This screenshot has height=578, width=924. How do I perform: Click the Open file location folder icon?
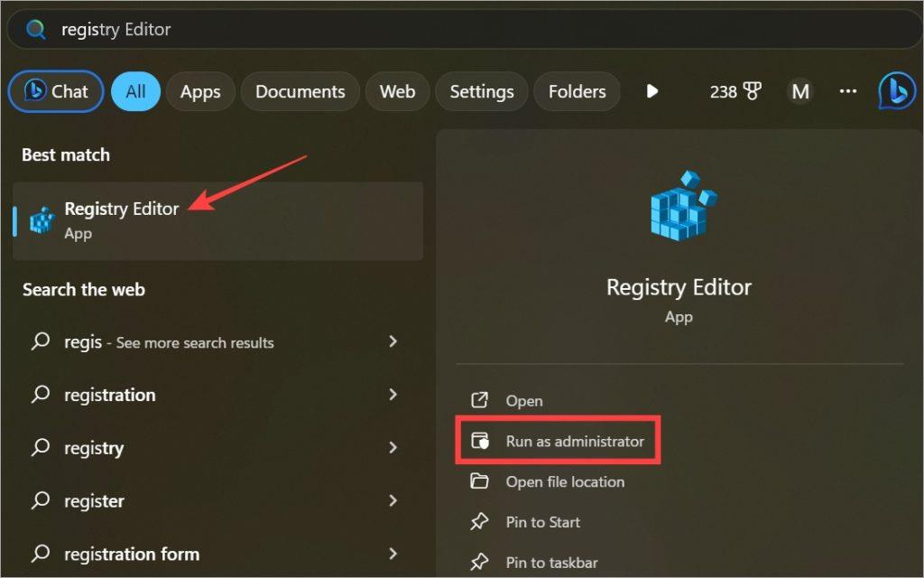coord(479,481)
